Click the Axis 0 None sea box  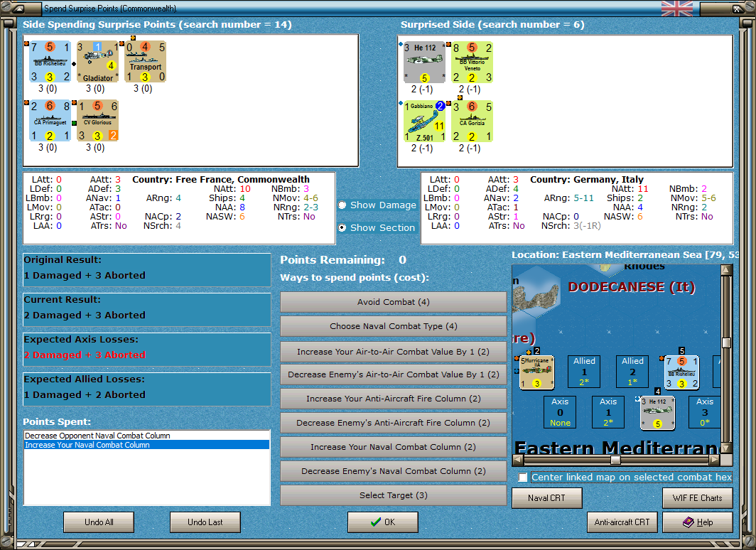pyautogui.click(x=560, y=412)
